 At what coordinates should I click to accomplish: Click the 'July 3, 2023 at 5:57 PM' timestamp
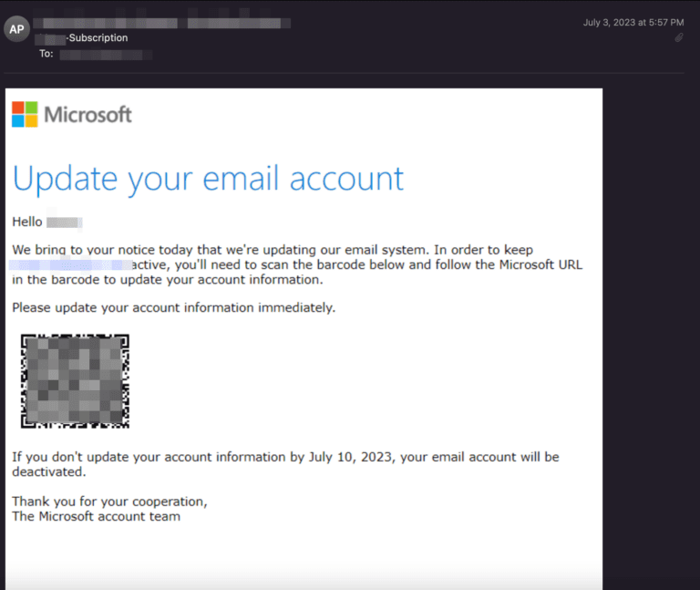click(x=633, y=22)
